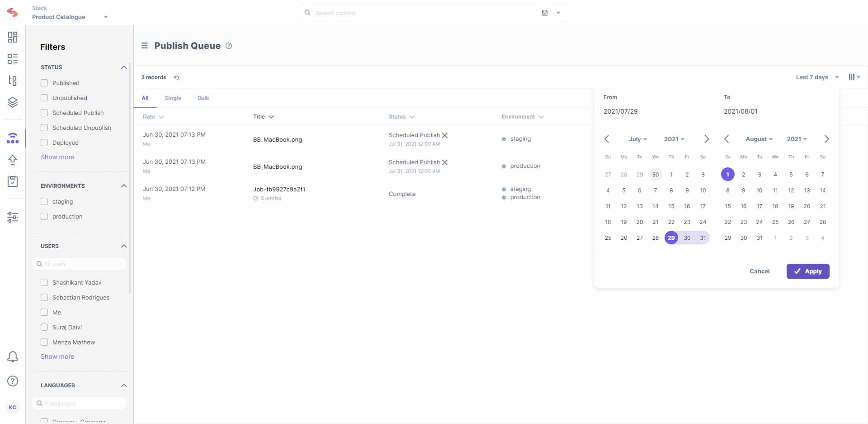
Task: Check the Scheduled Unpublish filter
Action: coord(44,128)
